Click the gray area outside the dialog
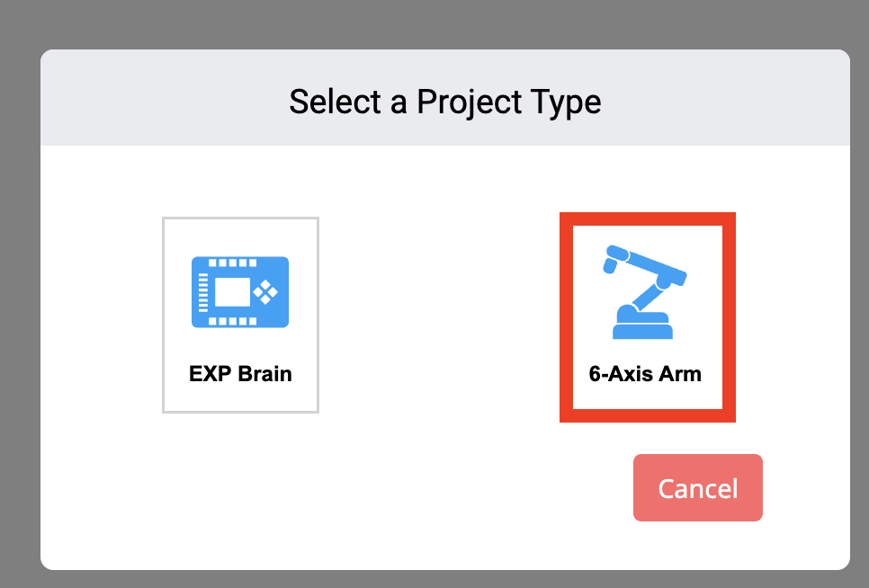This screenshot has width=869, height=588. click(x=18, y=294)
